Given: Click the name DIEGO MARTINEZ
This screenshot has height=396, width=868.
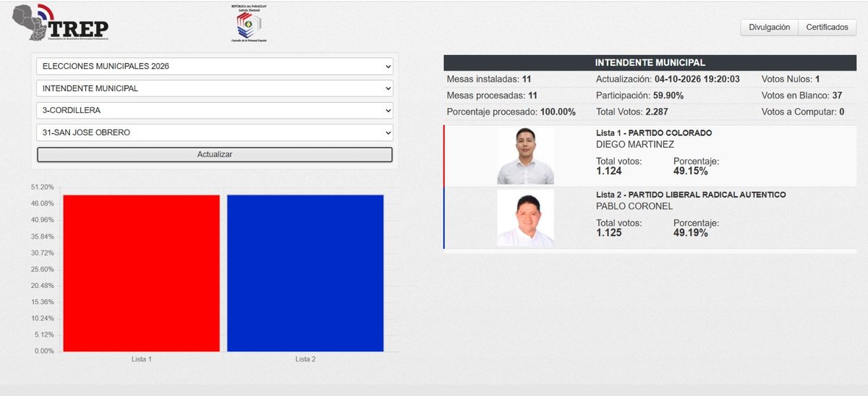Looking at the screenshot, I should 635,145.
